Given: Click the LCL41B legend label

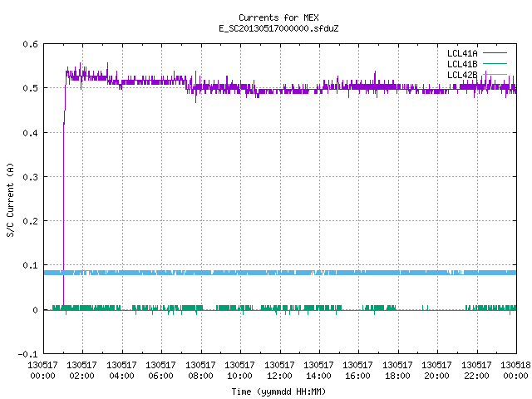Looking at the screenshot, I should [462, 64].
